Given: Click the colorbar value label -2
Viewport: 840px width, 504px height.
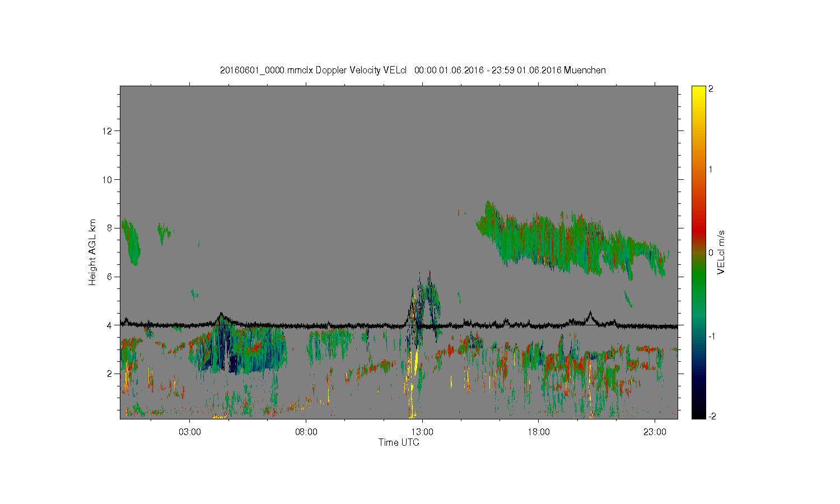Looking at the screenshot, I should point(711,416).
